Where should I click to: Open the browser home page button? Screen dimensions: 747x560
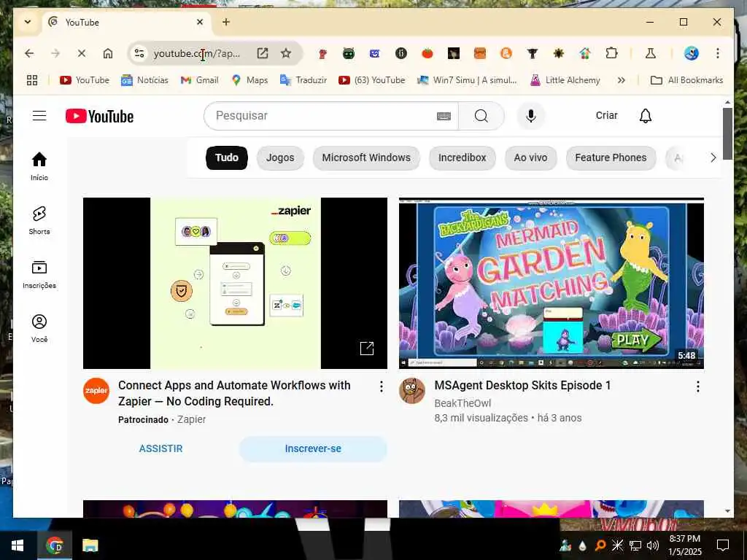[x=108, y=53]
